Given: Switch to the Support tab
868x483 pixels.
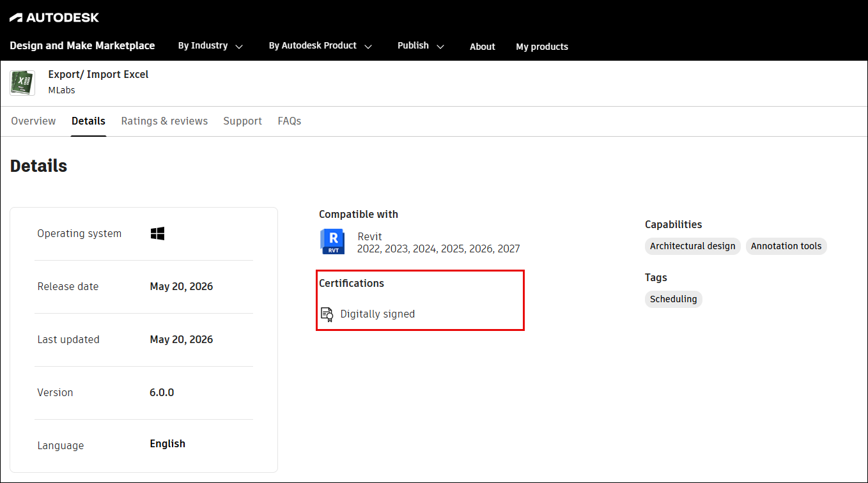Looking at the screenshot, I should coord(243,121).
